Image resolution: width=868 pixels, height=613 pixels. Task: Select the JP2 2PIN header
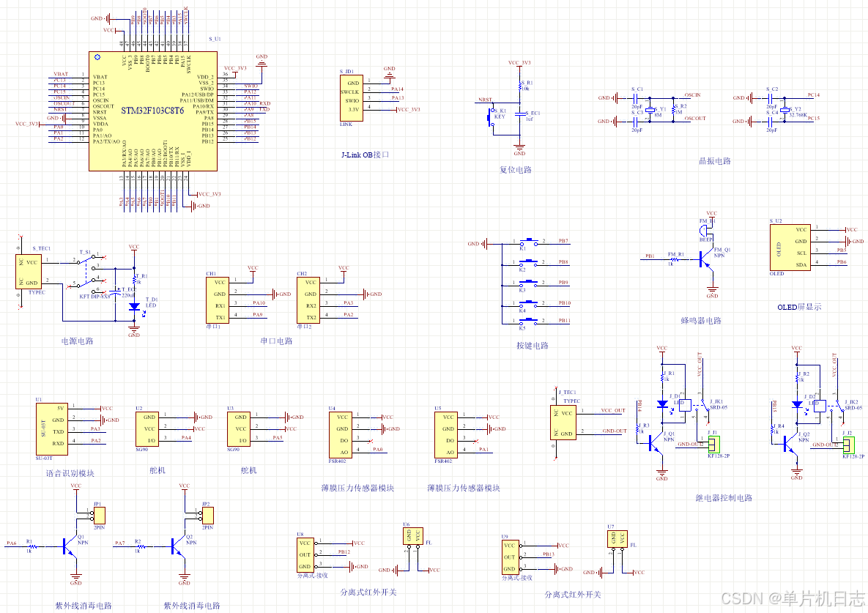pyautogui.click(x=208, y=516)
